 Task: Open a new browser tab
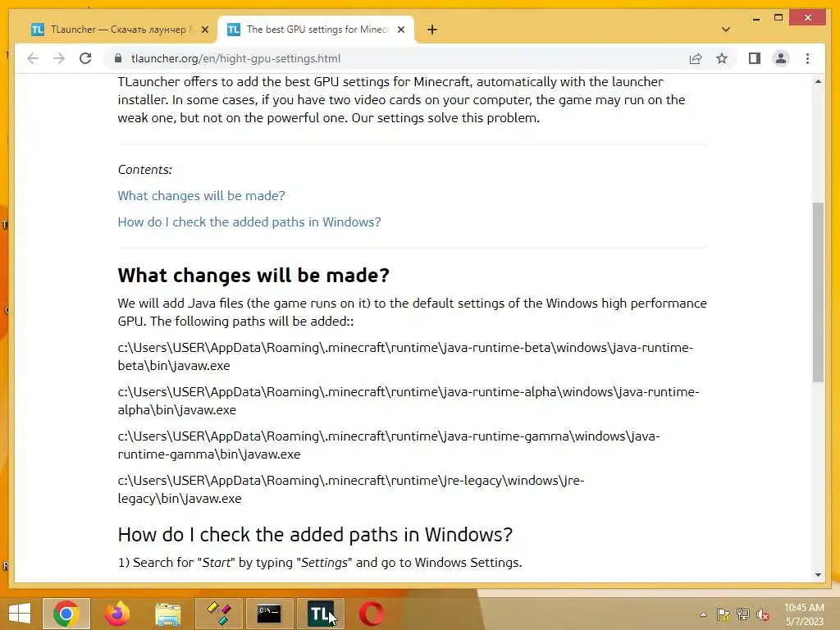pyautogui.click(x=431, y=30)
